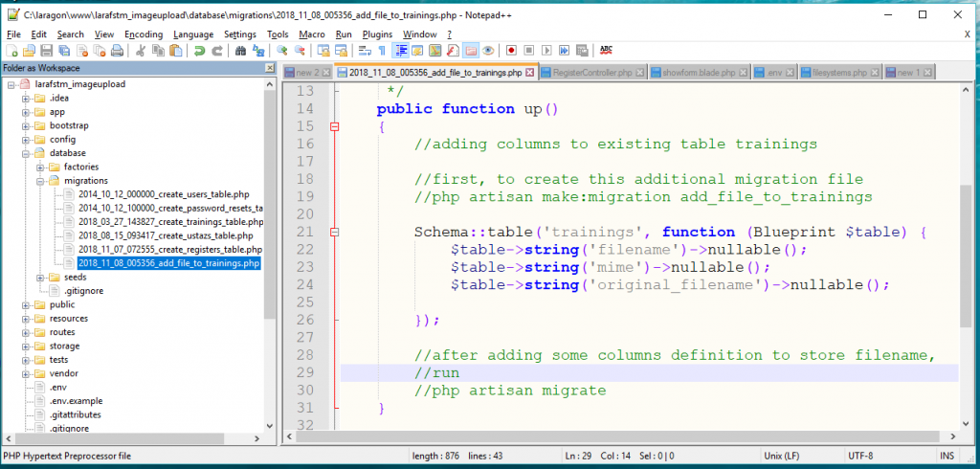The width and height of the screenshot is (980, 469).
Task: Toggle the Folder as Workspace panel icon
Action: 471,50
